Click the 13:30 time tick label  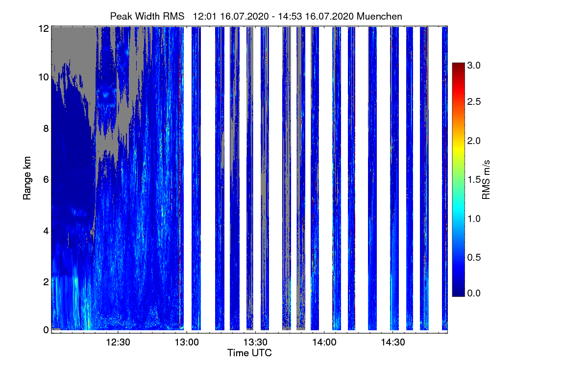pyautogui.click(x=255, y=342)
